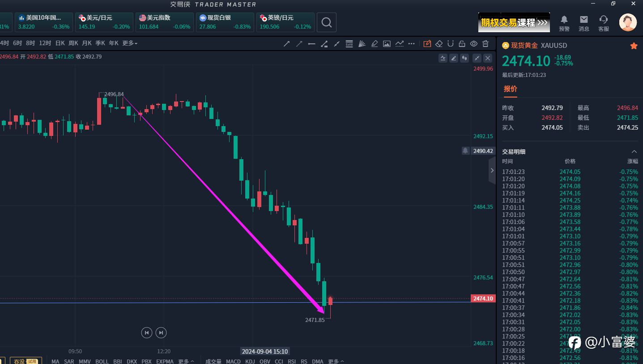
Task: Enable the EXPMA indicator
Action: tap(165, 361)
